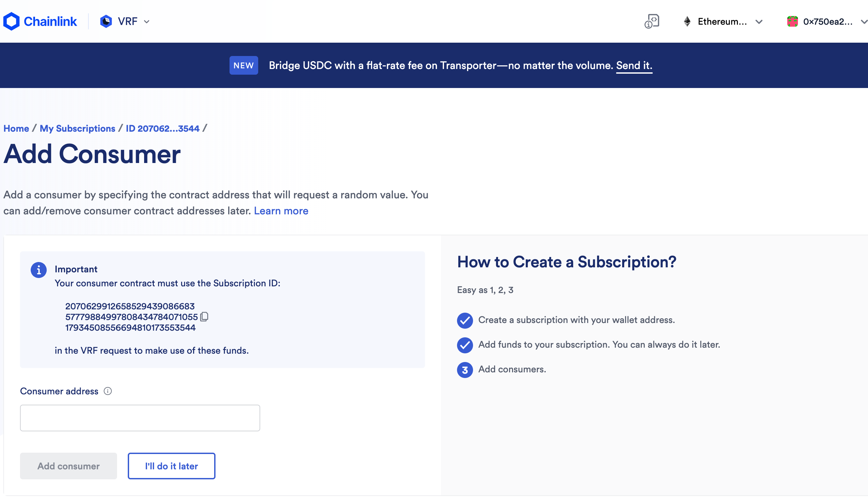Viewport: 868px width, 498px height.
Task: Click the Important info circle icon
Action: 39,270
